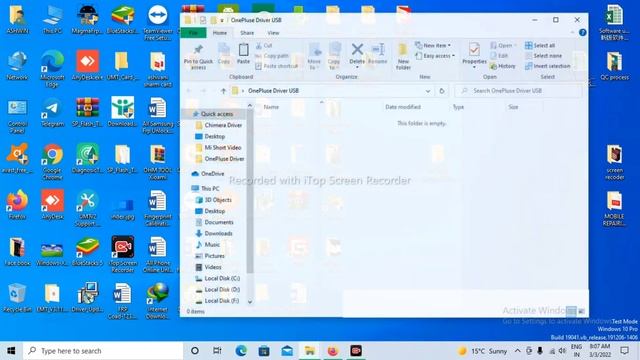Image resolution: width=640 pixels, height=360 pixels.
Task: Select Quick access in navigation pane
Action: click(x=216, y=114)
